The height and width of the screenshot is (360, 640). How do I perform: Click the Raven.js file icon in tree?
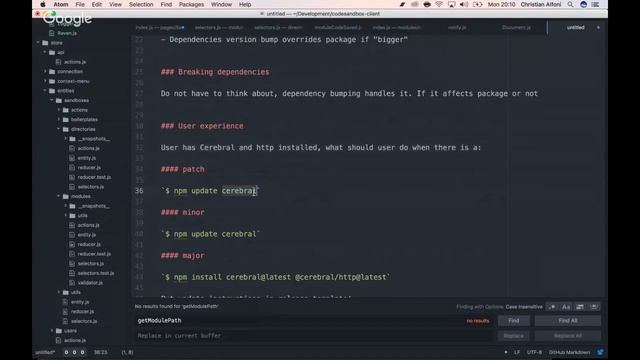click(x=51, y=33)
